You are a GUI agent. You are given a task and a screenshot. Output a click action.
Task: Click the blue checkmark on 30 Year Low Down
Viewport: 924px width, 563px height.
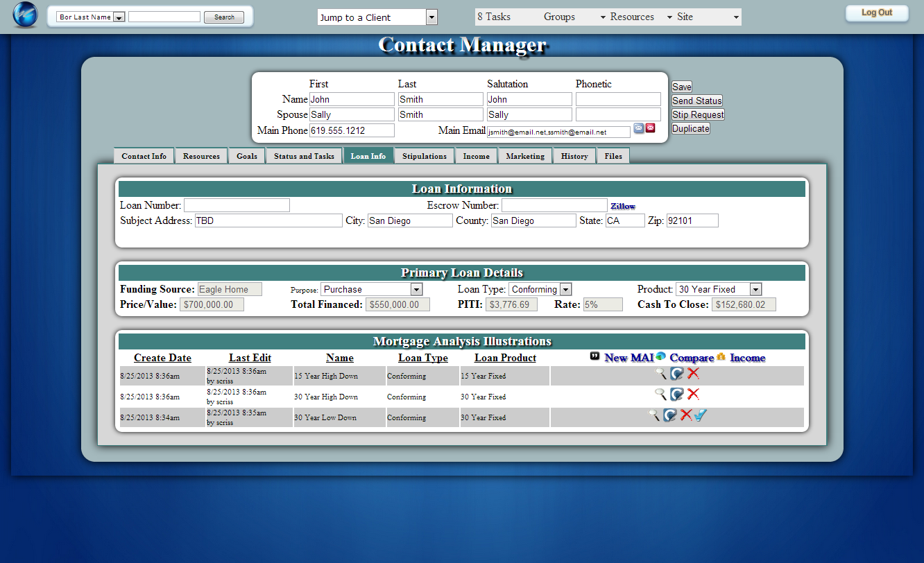700,415
